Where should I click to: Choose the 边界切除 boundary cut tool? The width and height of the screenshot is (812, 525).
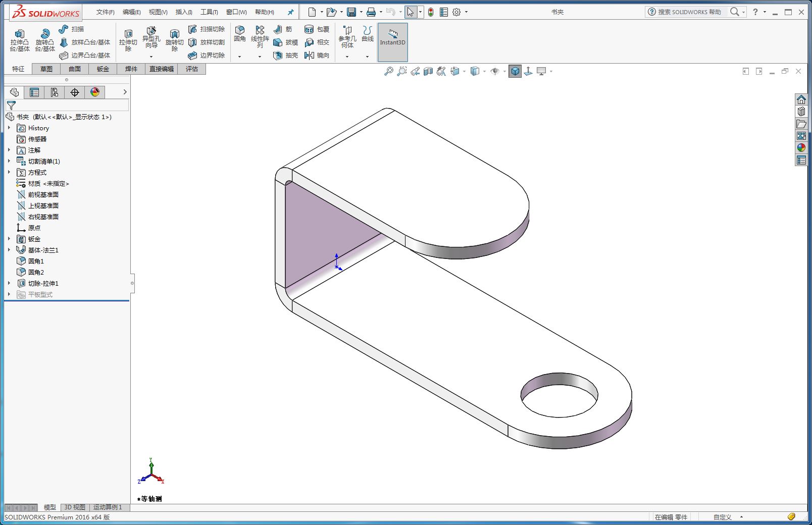pos(206,56)
